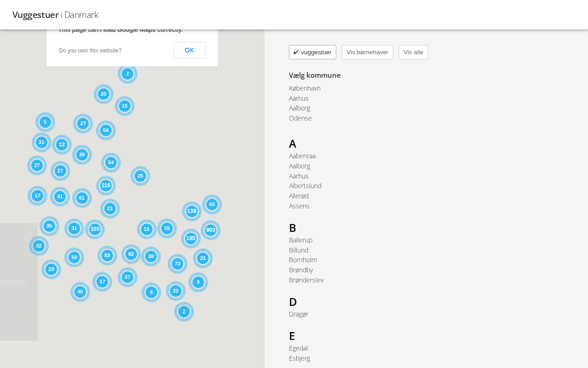Screen dimensions: 588x368
Task: Select the cluster marker labeled 61
Action: (x=82, y=198)
